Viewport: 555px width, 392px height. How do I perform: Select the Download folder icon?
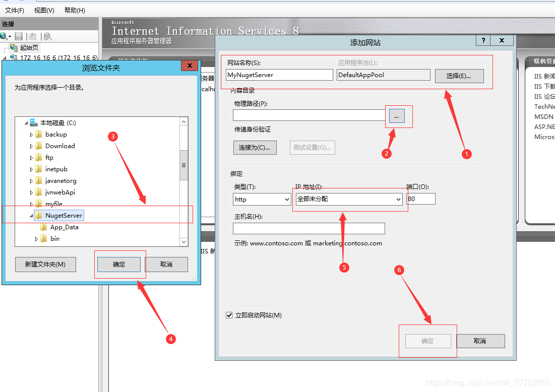(39, 146)
